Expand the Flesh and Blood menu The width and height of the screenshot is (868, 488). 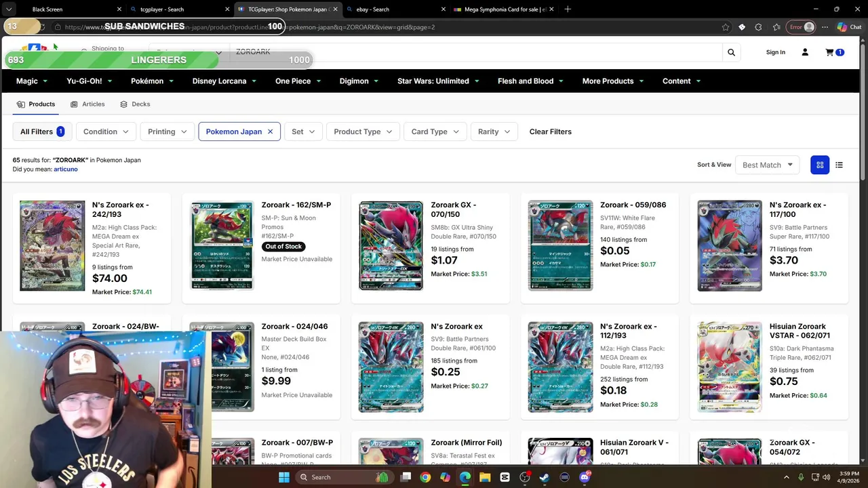[x=531, y=81]
